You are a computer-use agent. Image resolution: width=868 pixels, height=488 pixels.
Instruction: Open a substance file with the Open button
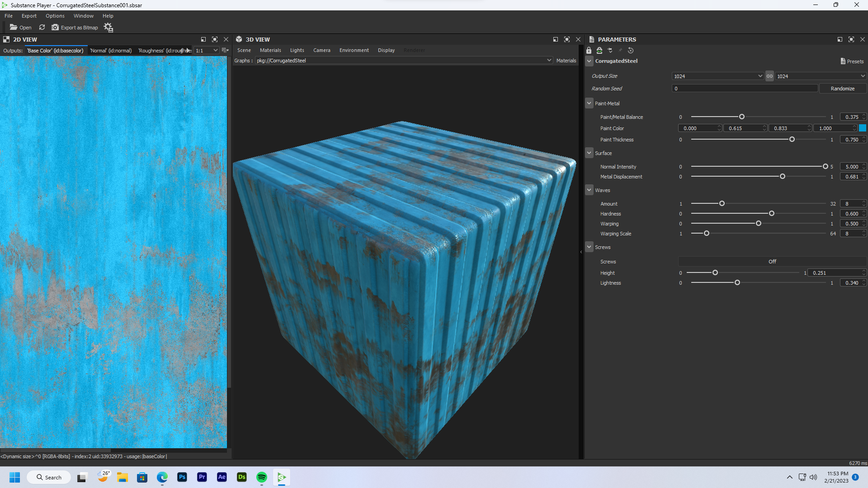[21, 28]
